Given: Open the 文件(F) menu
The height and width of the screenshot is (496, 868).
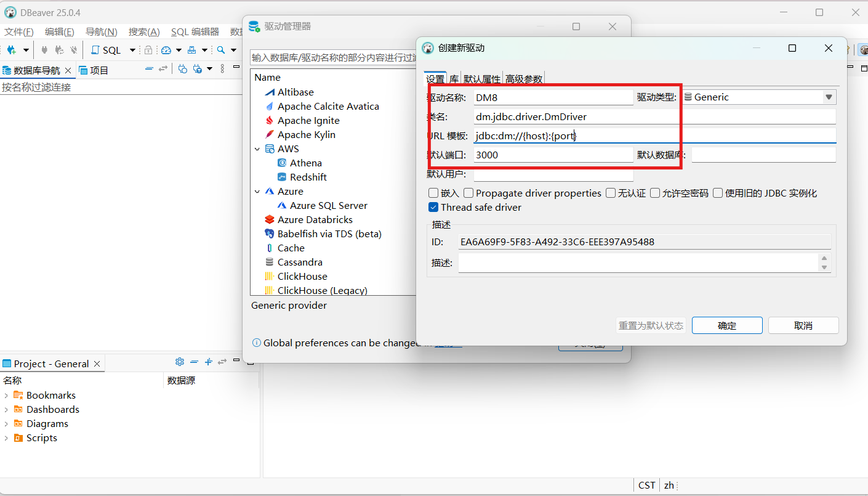Looking at the screenshot, I should coord(19,32).
